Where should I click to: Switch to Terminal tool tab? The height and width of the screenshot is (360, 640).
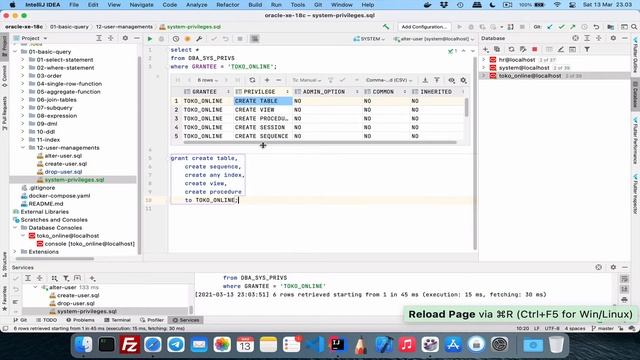click(x=118, y=320)
